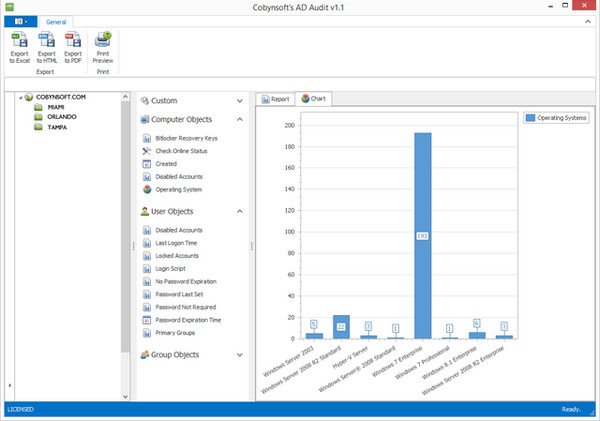Switch to the Report tab
Screen dimensions: 600x421
point(275,99)
